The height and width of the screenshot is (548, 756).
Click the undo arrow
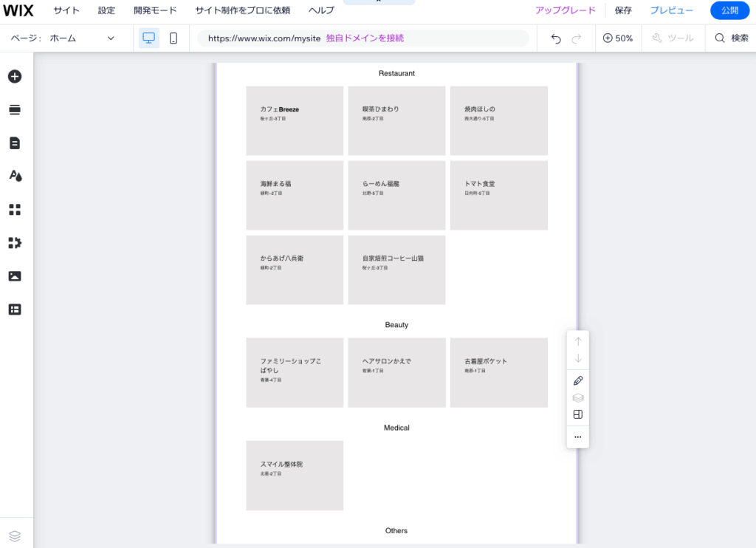[x=557, y=38]
